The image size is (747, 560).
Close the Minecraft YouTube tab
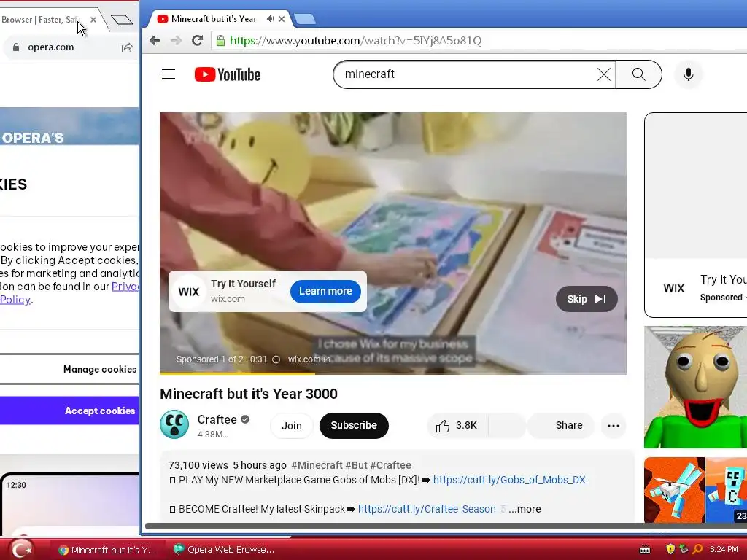282,18
